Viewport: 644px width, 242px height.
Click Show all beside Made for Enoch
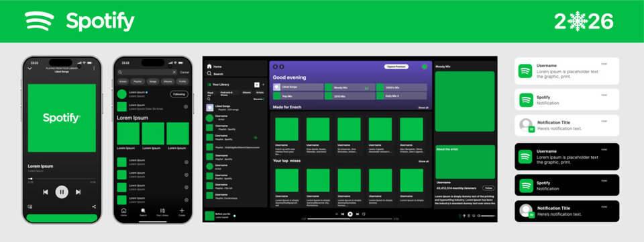[423, 108]
